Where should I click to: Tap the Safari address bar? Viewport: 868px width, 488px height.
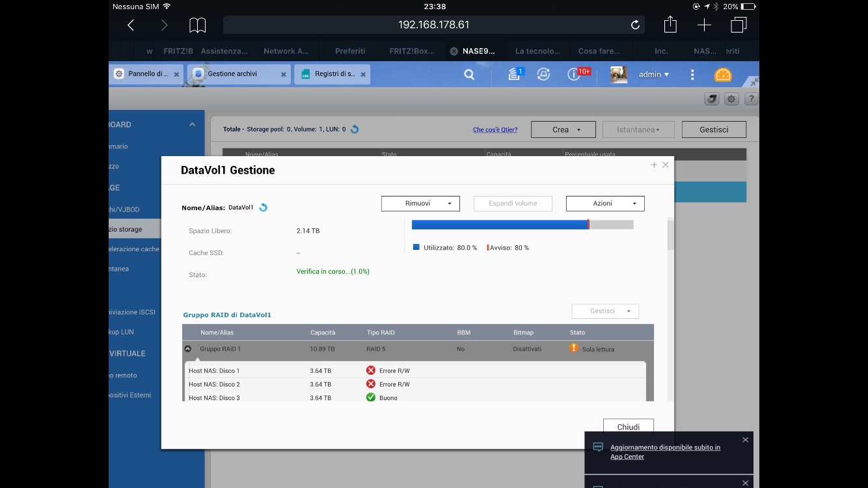(433, 25)
